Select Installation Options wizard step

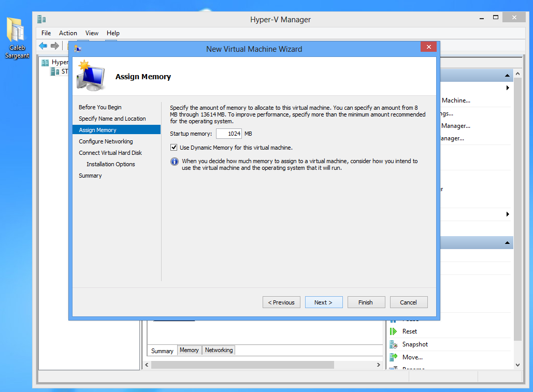(110, 164)
